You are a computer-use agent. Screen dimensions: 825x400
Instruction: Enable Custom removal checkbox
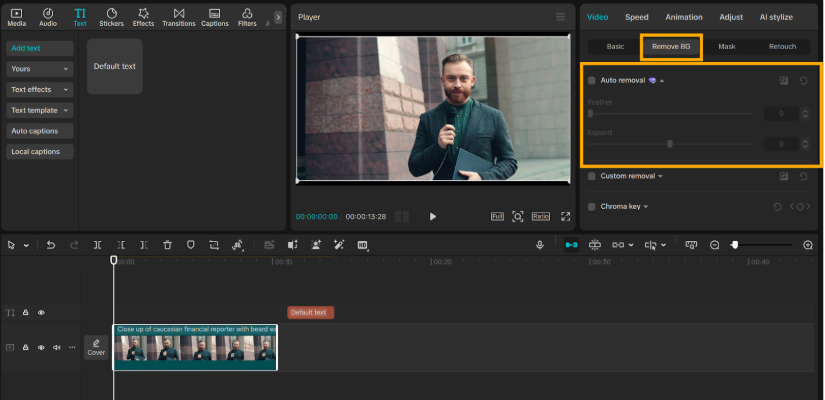coord(591,176)
